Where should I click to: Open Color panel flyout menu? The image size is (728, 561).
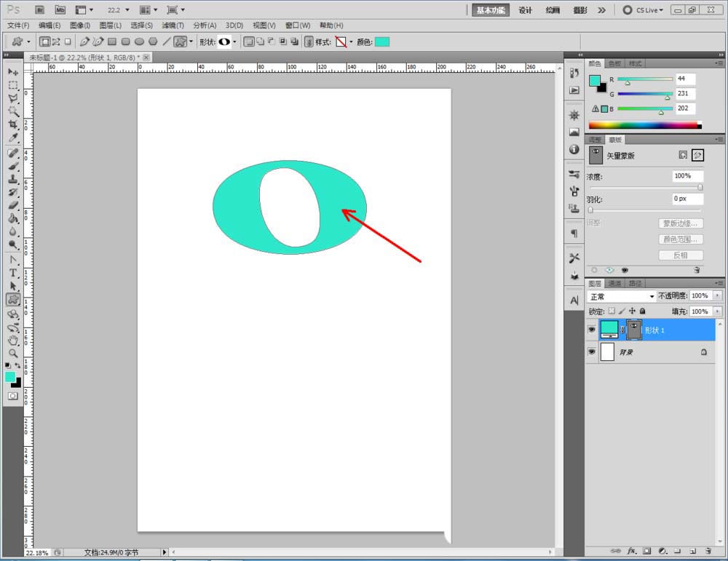(x=719, y=63)
